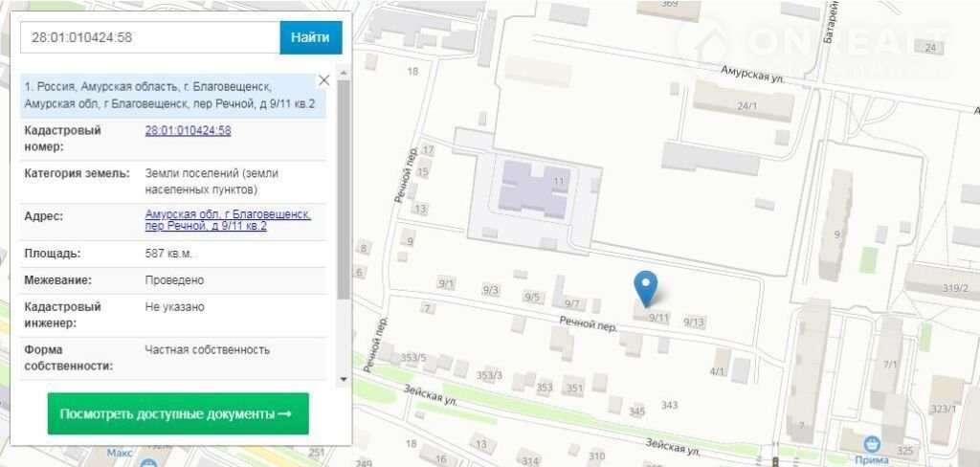Click Посмотреть доступные документы green button

[178, 413]
